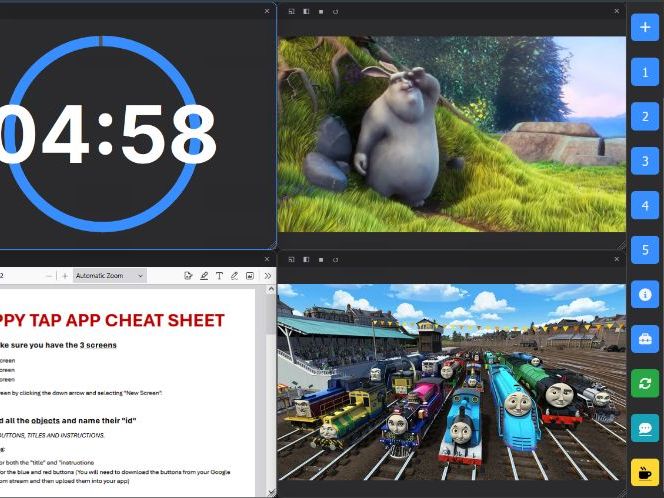This screenshot has width=664, height=498.
Task: Click the blue plus add button in sidebar
Action: [x=644, y=28]
